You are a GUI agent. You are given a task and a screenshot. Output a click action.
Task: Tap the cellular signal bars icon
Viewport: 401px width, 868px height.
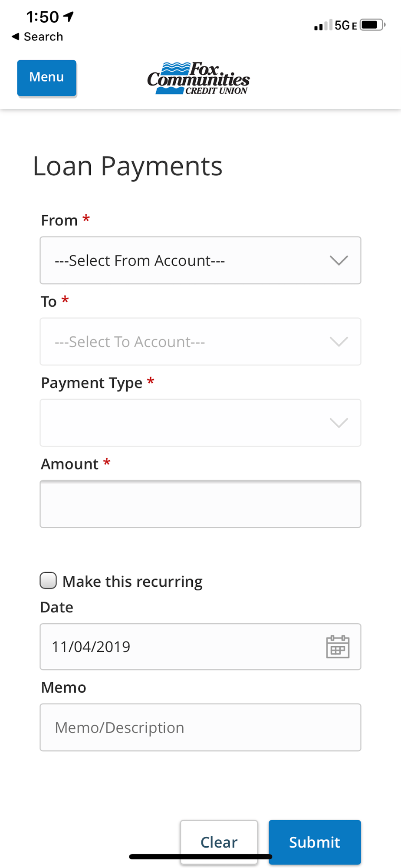click(x=323, y=25)
